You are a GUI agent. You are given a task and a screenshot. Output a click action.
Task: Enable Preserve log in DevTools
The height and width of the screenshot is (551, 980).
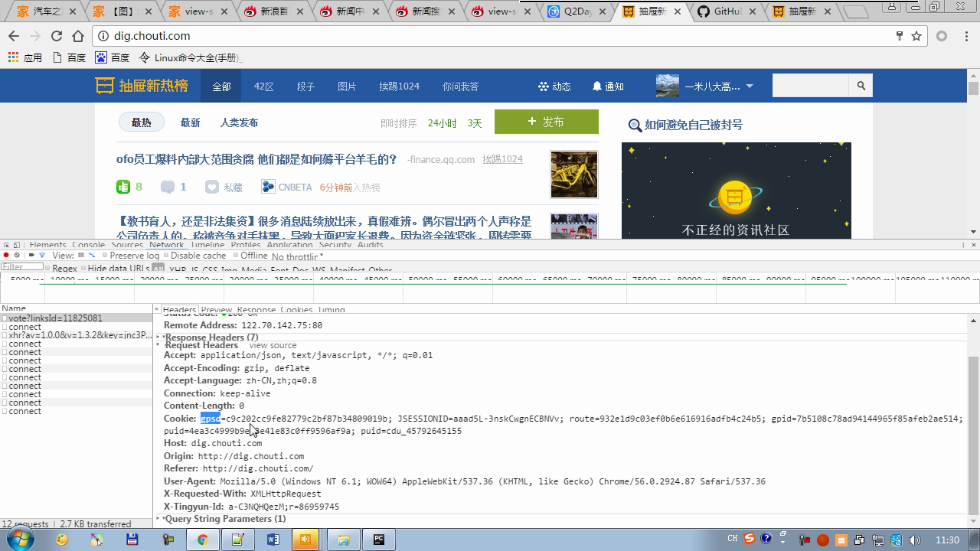coord(105,256)
